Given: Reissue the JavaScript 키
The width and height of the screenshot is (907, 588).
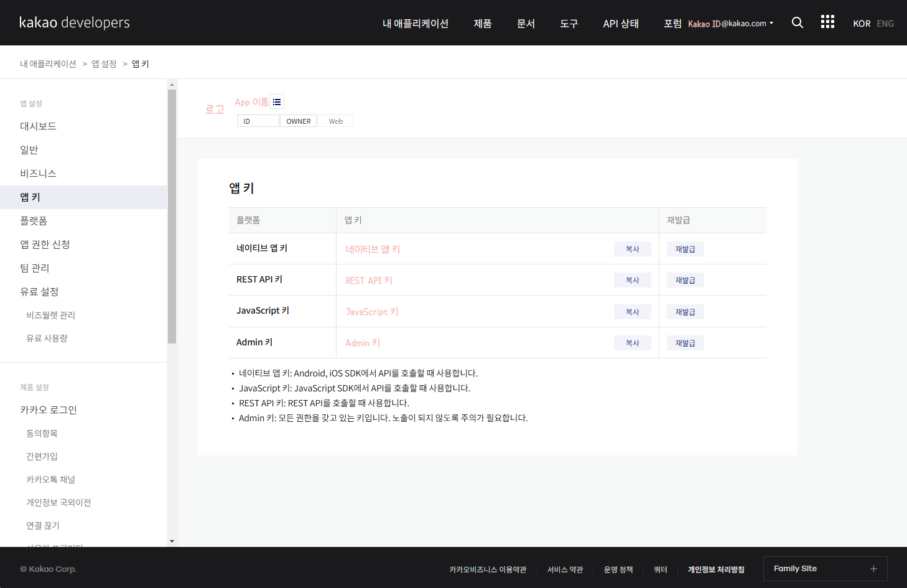Looking at the screenshot, I should (686, 312).
